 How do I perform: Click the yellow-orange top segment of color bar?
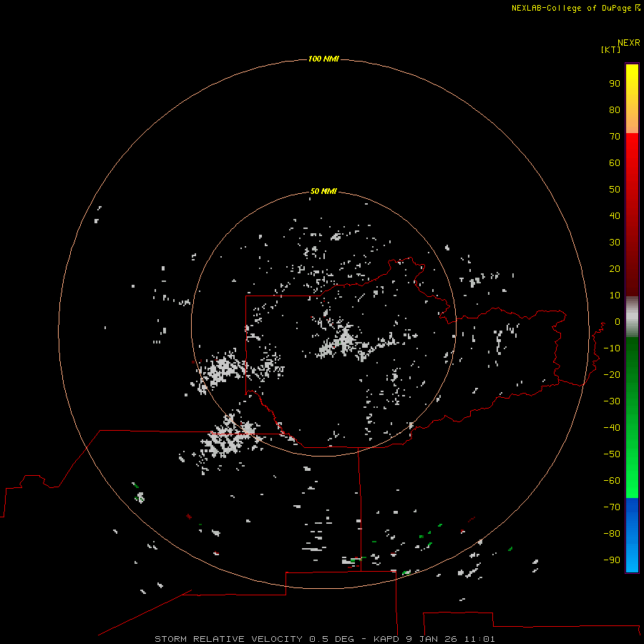point(632,99)
